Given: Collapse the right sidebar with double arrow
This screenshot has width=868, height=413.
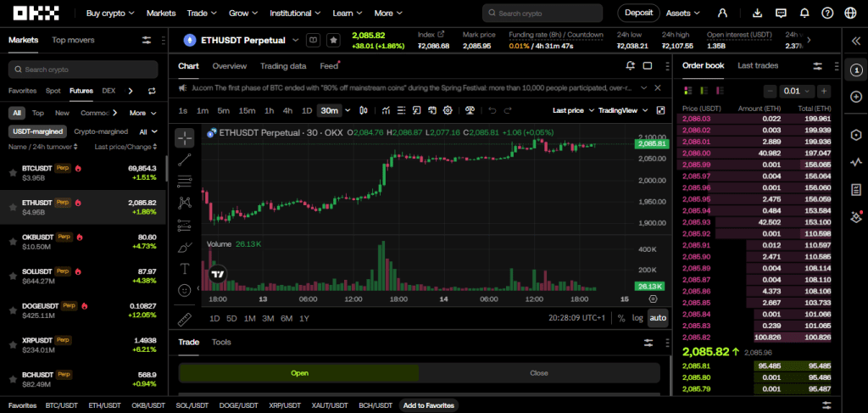Looking at the screenshot, I should [x=855, y=41].
